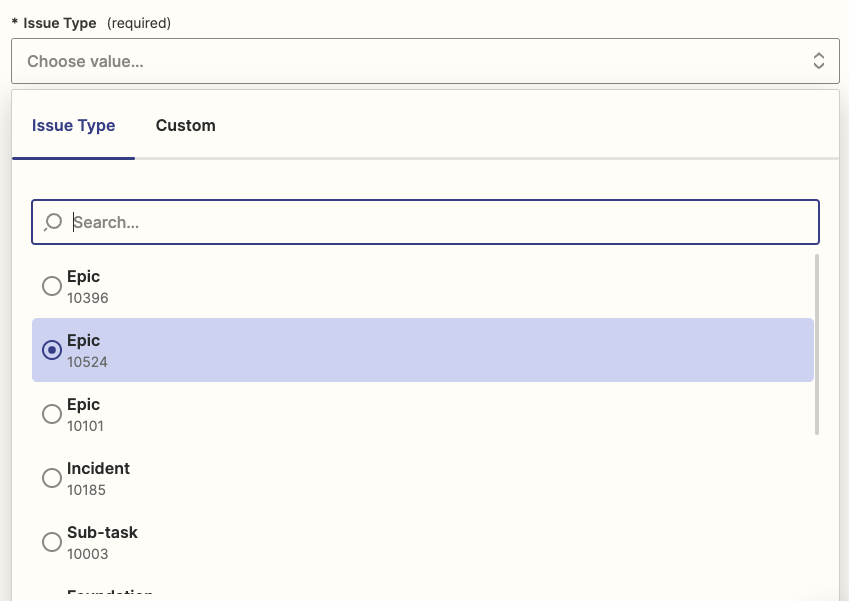Click the Incident option label
This screenshot has width=849, height=601.
pos(98,469)
